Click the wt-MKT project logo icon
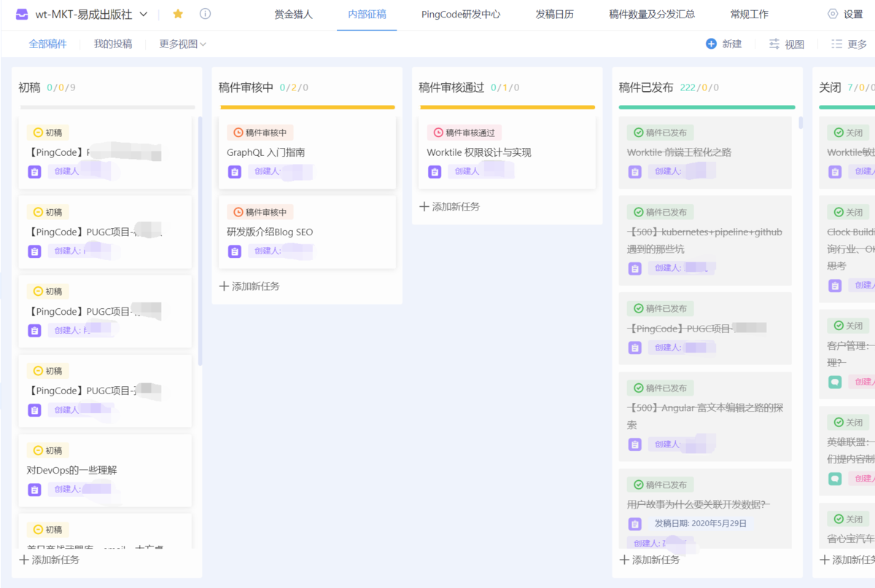The image size is (875, 588). (x=22, y=14)
